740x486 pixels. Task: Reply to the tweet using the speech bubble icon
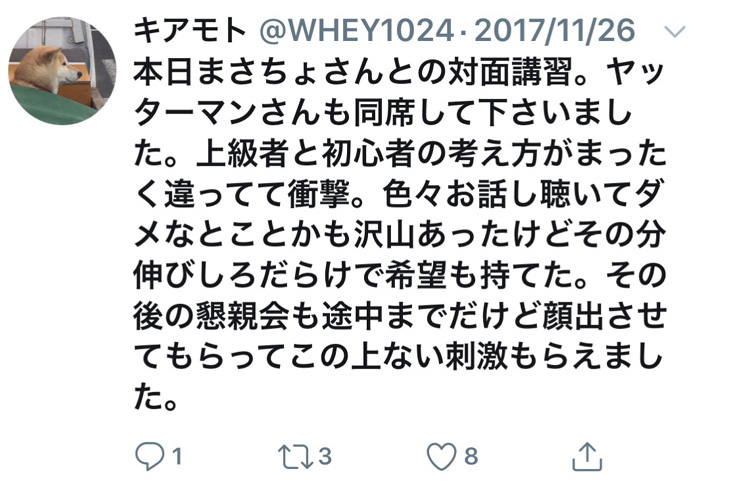(150, 456)
